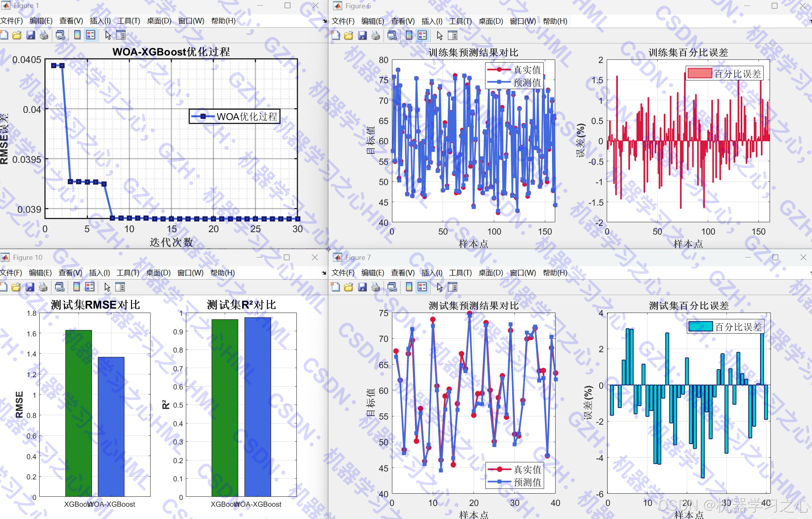Viewport: 812px width, 519px height.
Task: Open the 工具(T) menu in Figure 7
Action: [x=462, y=273]
